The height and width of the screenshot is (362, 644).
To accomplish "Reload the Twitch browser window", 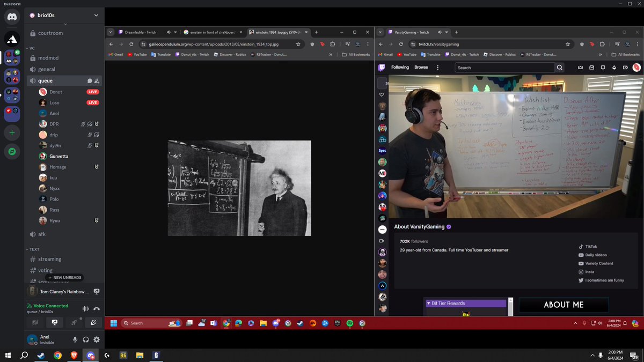I will pos(400,44).
